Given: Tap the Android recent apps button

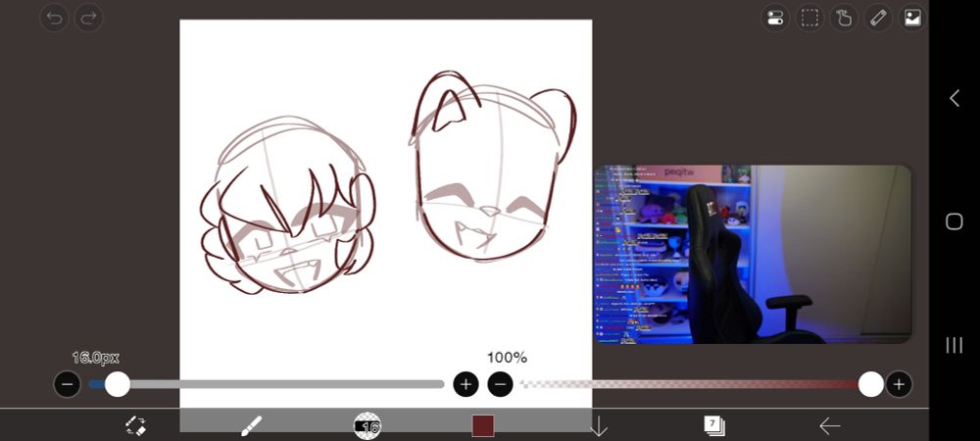Looking at the screenshot, I should click(955, 345).
